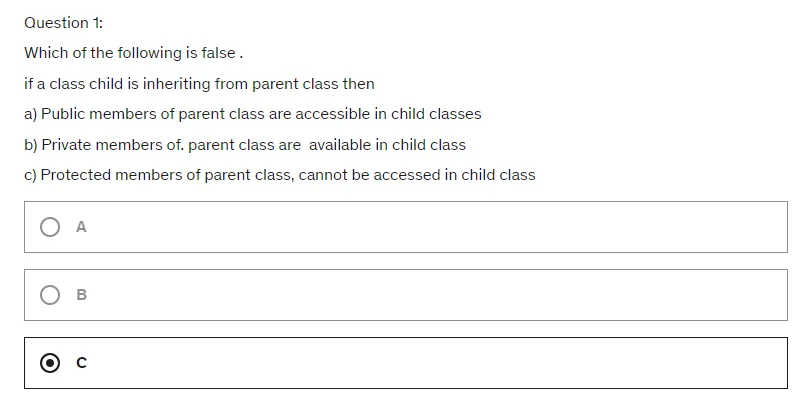
Task: Click the word "Public" in statement a
Action: [63, 114]
